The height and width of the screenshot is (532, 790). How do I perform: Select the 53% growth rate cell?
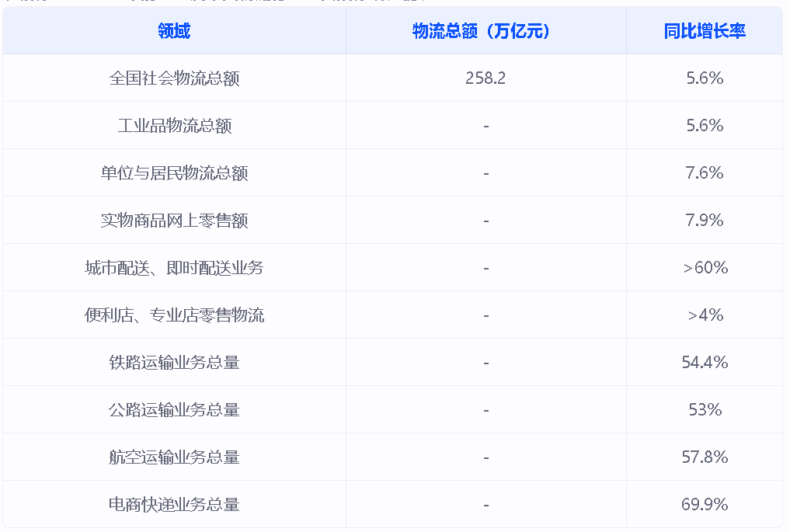(x=705, y=410)
